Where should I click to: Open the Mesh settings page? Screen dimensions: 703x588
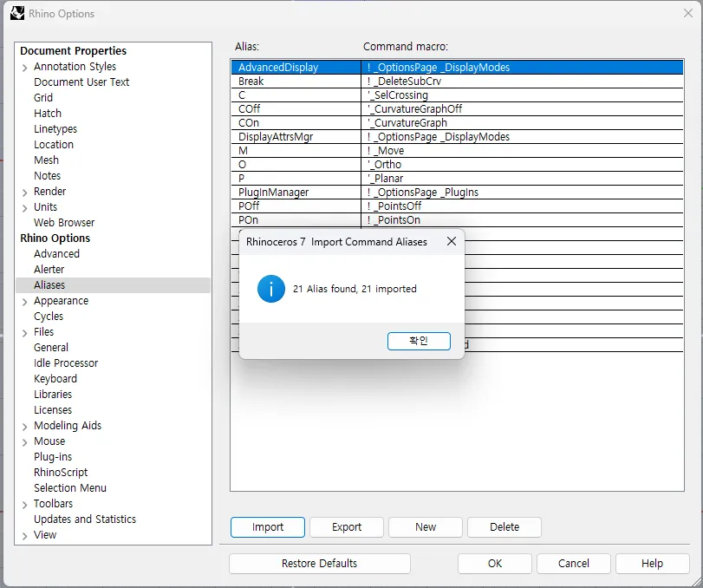click(46, 160)
